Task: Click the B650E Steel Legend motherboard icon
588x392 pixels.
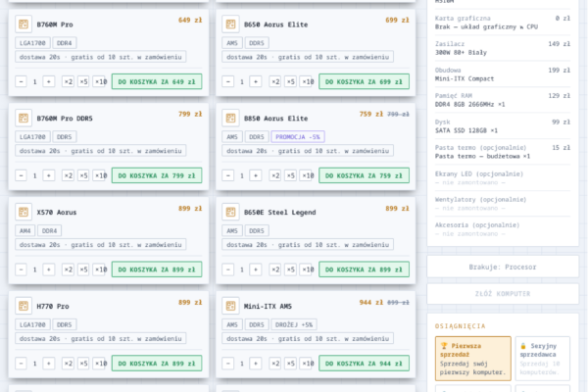Action: click(230, 212)
